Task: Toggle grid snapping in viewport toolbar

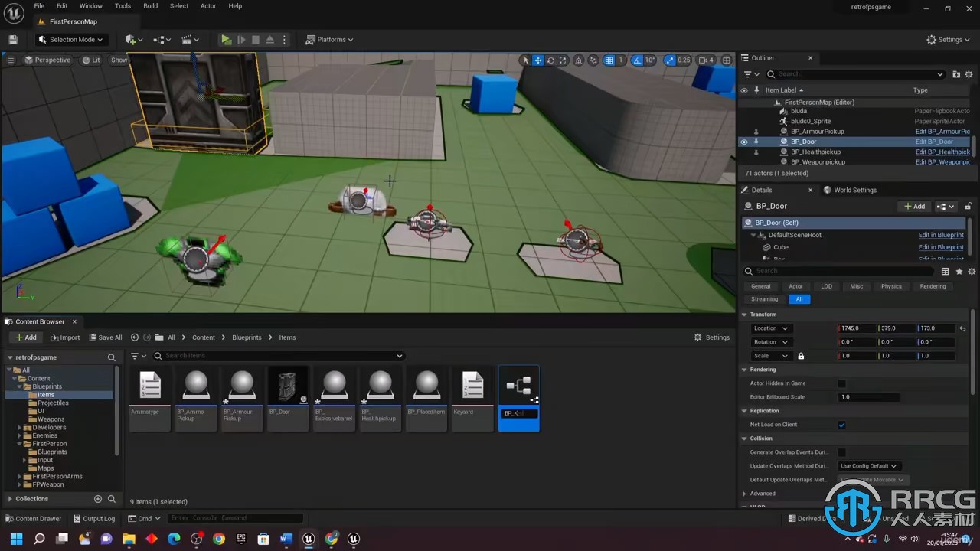Action: [609, 60]
